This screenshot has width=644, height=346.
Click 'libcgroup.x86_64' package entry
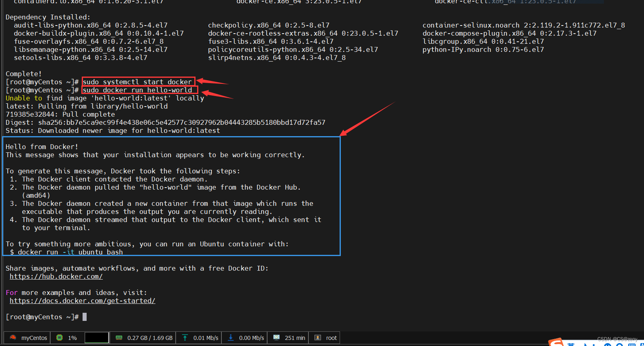483,41
